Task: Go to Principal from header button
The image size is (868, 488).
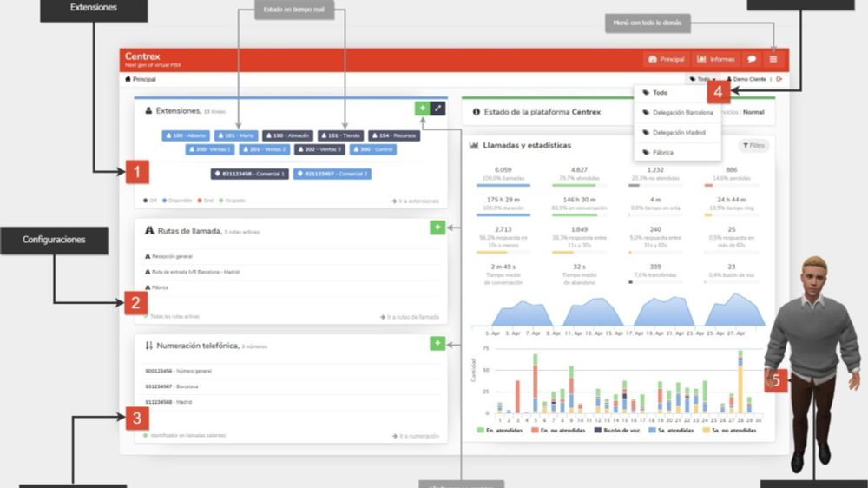Action: 667,59
